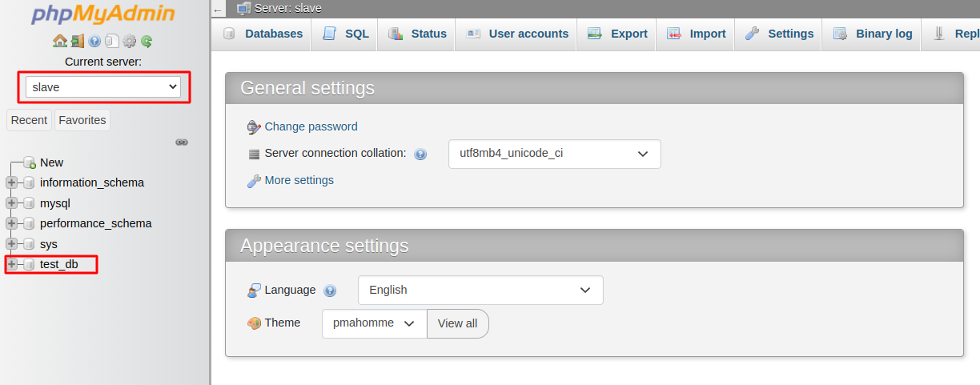Viewport: 980px width, 385px height.
Task: Switch to the Databases tab
Action: (263, 34)
